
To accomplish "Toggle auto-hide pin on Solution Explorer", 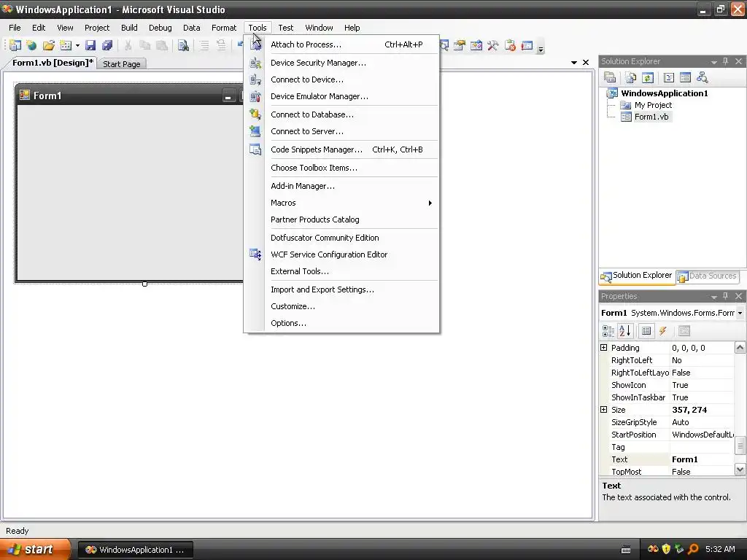I will click(726, 61).
